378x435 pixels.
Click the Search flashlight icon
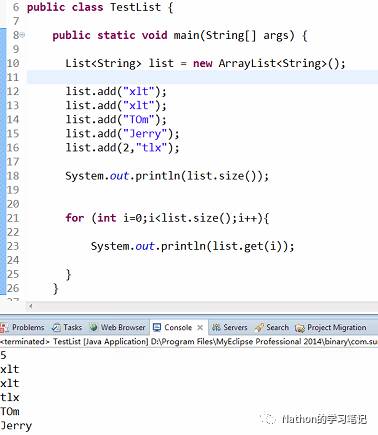pos(259,328)
